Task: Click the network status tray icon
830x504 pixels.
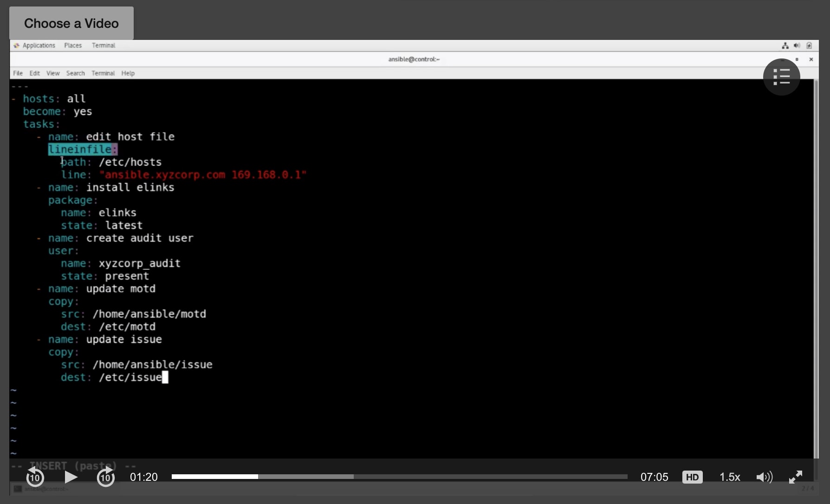Action: point(785,45)
